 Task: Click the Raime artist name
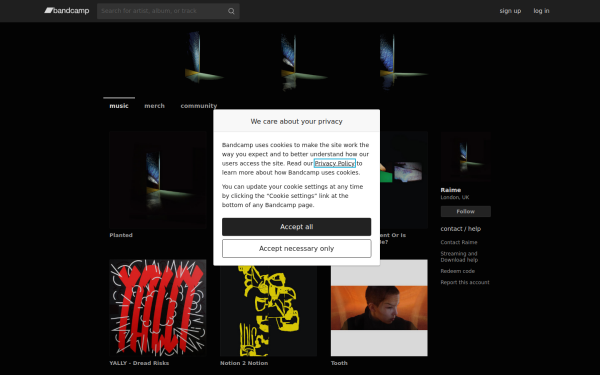point(451,190)
